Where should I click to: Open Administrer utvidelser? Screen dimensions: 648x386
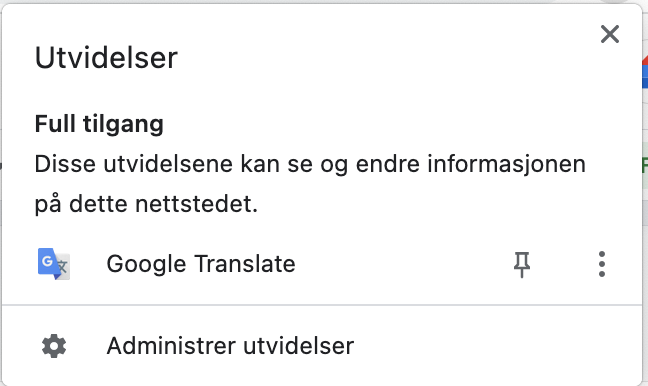pyautogui.click(x=230, y=345)
